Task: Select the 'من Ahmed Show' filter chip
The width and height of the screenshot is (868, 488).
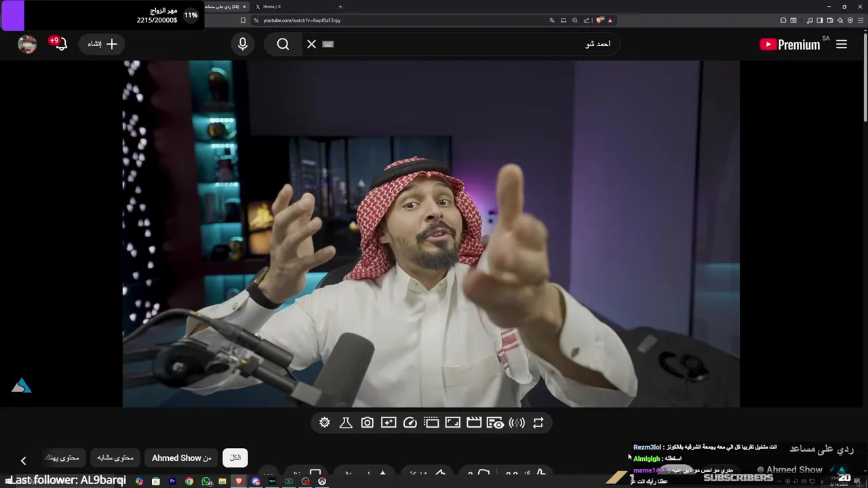Action: pyautogui.click(x=182, y=457)
